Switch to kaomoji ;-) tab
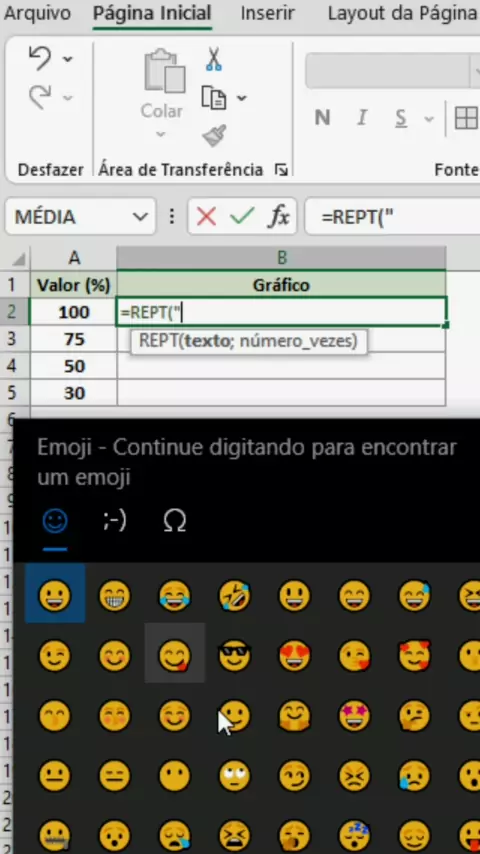This screenshot has width=480, height=854. tap(114, 521)
